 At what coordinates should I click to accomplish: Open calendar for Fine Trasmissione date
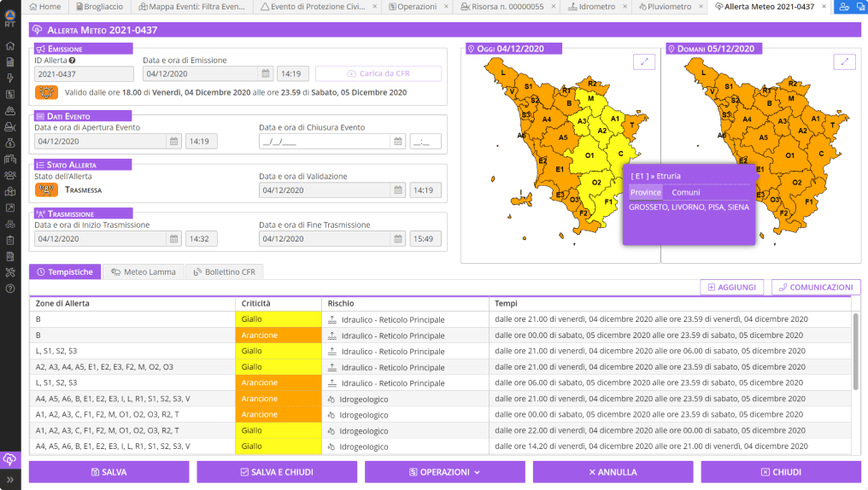point(398,238)
